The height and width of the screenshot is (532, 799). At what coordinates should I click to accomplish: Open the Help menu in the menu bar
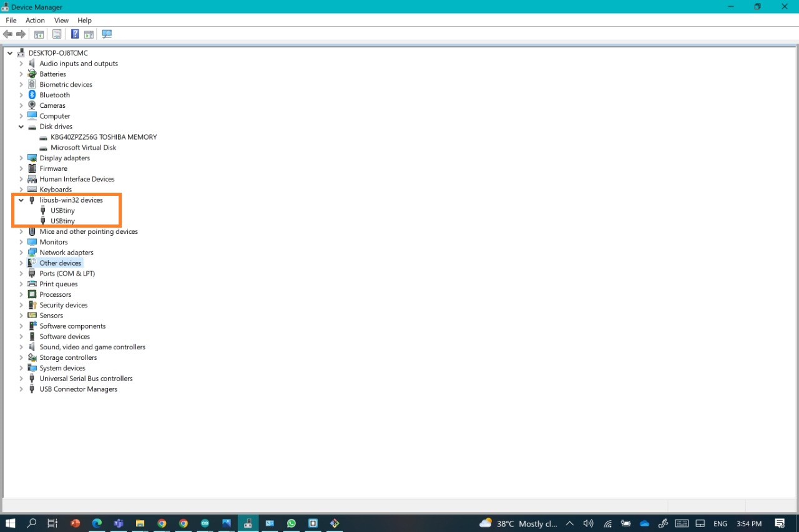pos(84,21)
